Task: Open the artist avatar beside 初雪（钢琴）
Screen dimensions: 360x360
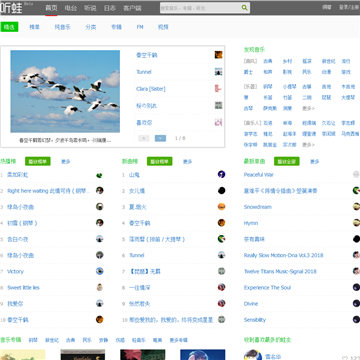Action: pos(99,223)
